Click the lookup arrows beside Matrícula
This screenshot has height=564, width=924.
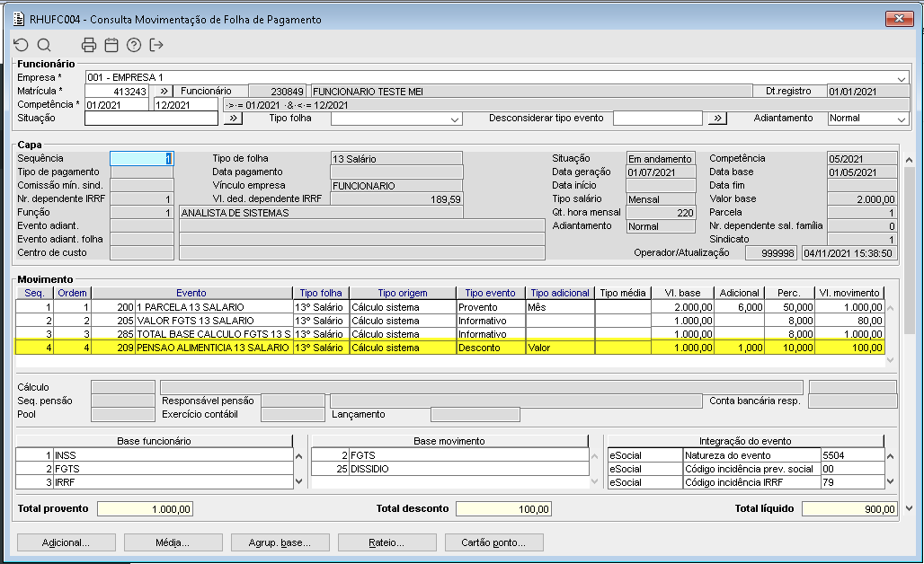coord(164,91)
